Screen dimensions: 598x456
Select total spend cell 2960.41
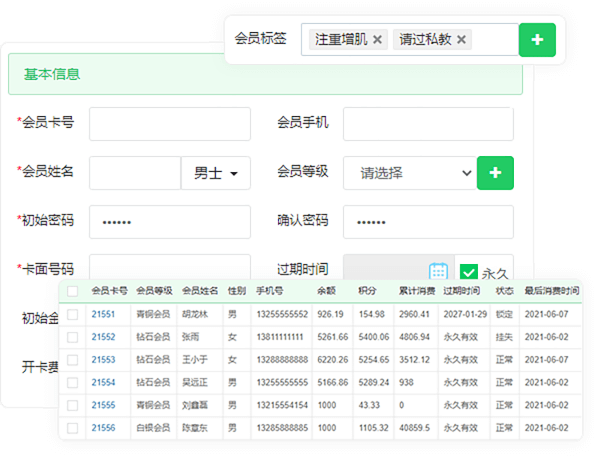coord(415,314)
